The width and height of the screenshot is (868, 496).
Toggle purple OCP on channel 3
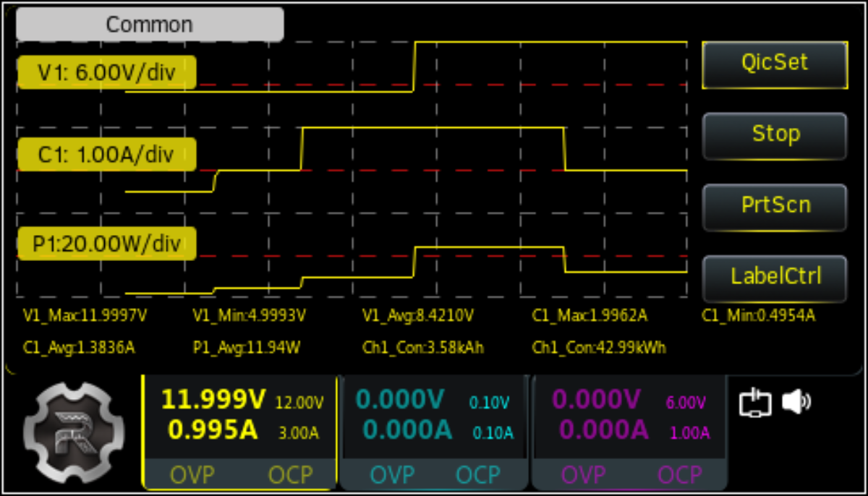pos(679,475)
